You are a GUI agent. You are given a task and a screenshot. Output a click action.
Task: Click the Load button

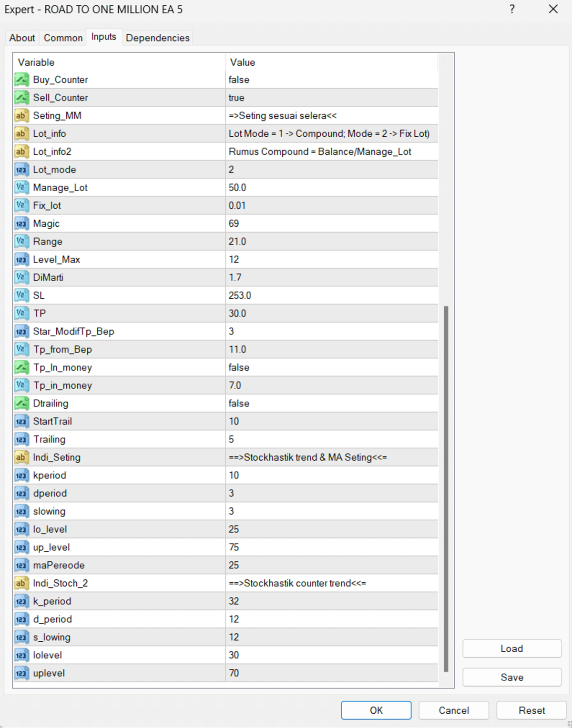pyautogui.click(x=511, y=648)
